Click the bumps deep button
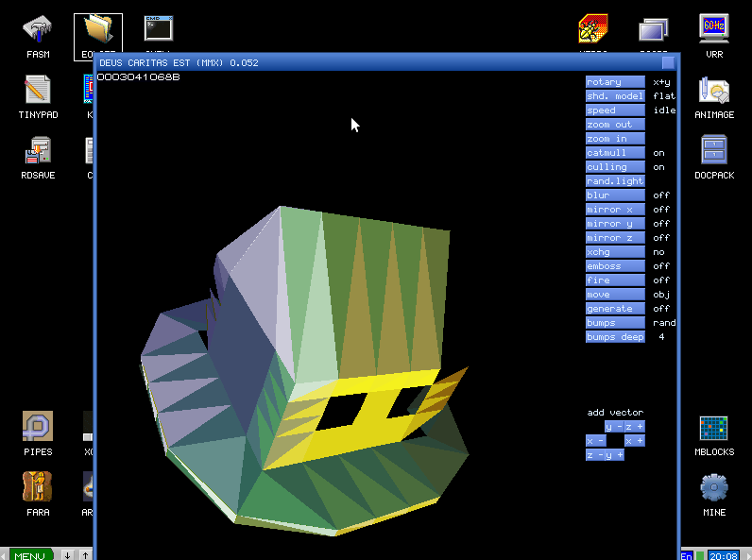 pyautogui.click(x=615, y=336)
